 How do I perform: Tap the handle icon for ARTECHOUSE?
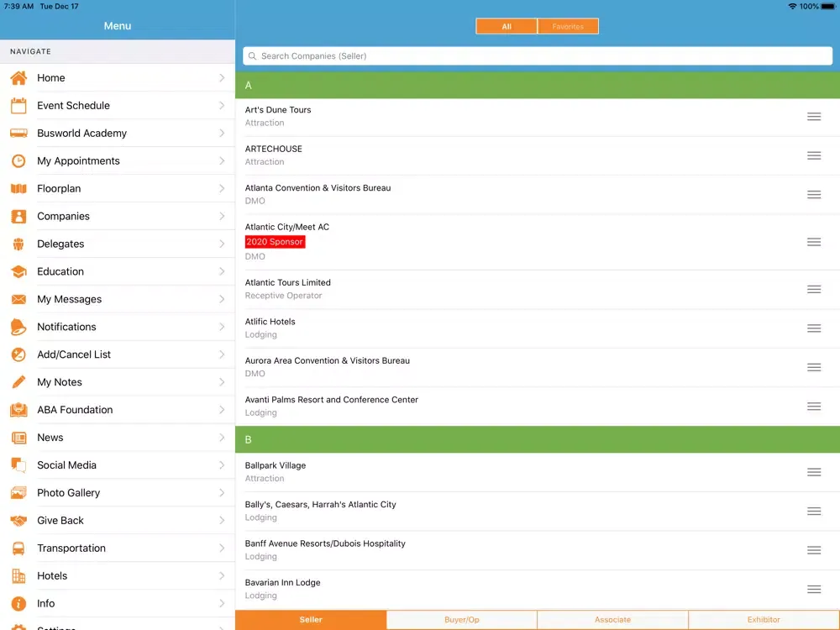[x=814, y=155]
